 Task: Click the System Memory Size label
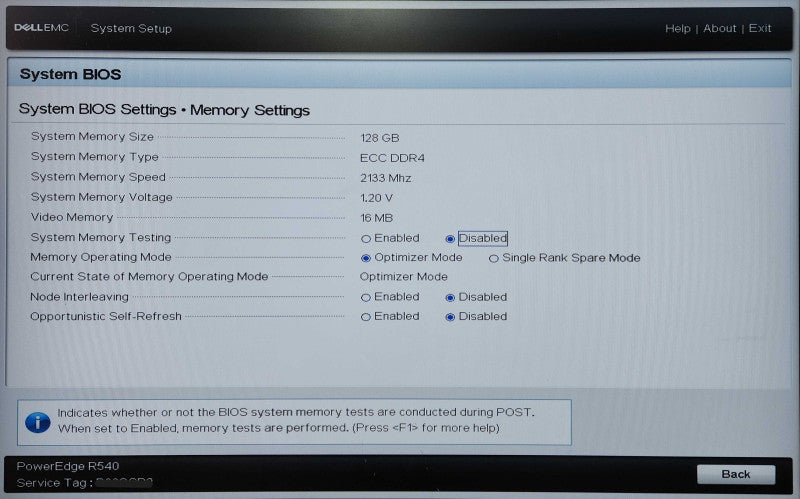92,137
